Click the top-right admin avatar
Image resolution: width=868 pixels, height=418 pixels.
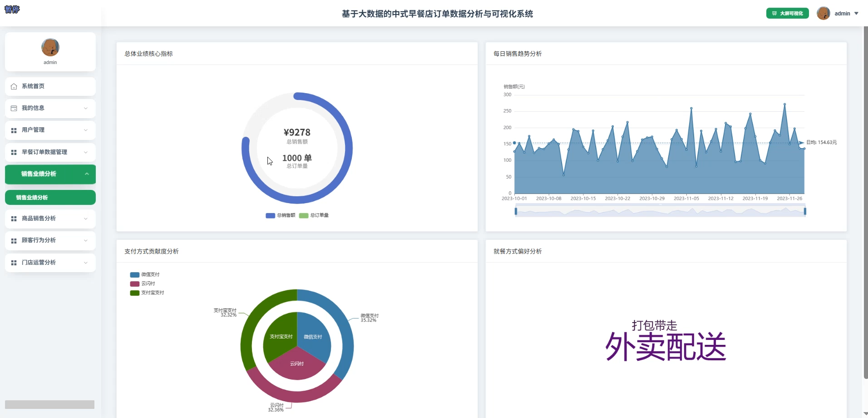(823, 13)
